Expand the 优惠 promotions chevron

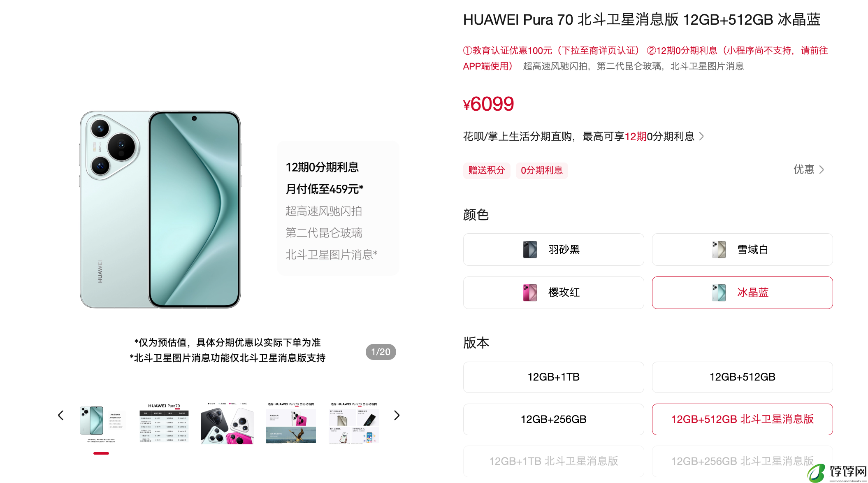point(809,170)
